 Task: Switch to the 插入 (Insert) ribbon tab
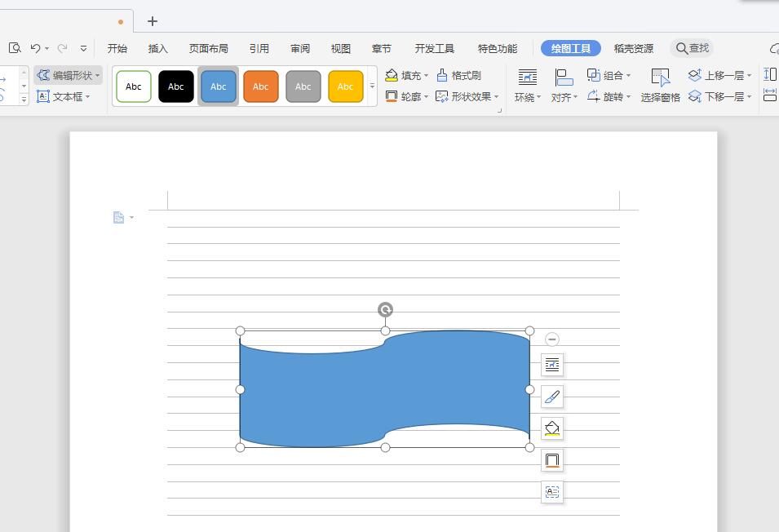(157, 48)
